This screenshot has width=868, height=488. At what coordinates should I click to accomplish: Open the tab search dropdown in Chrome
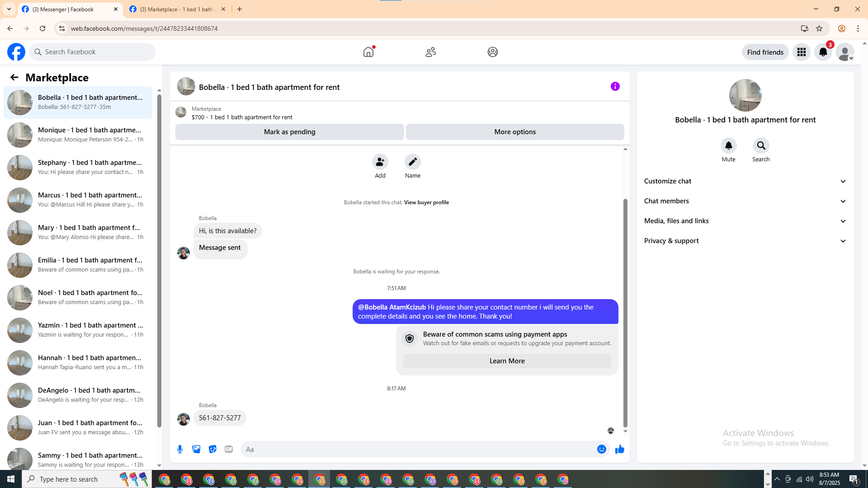(9, 9)
